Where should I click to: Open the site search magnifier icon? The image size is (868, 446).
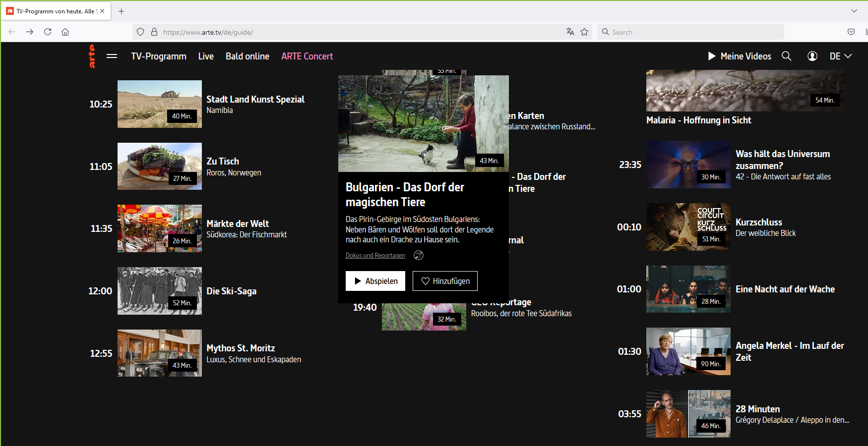pos(787,56)
